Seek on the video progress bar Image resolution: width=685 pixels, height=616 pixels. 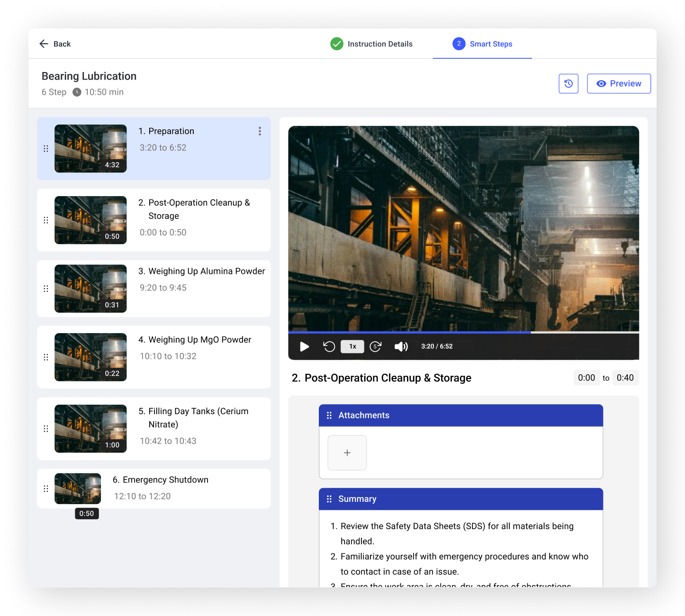[x=463, y=333]
